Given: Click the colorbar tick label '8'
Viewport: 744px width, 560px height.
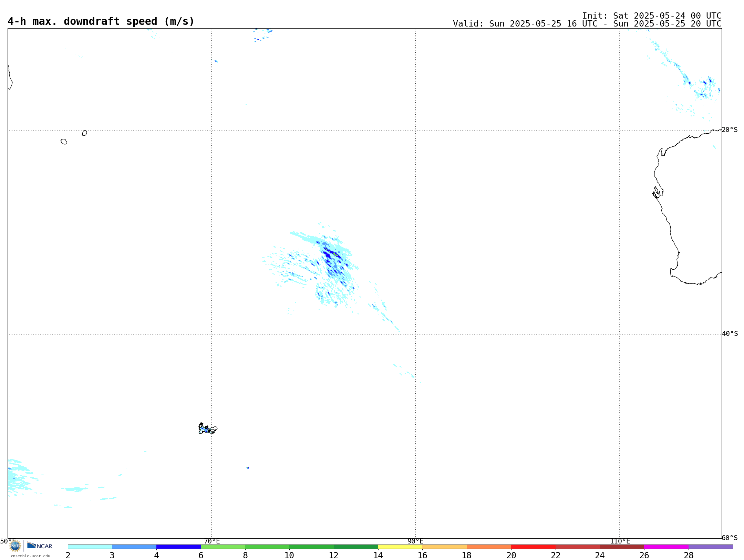Looking at the screenshot, I should point(245,555).
